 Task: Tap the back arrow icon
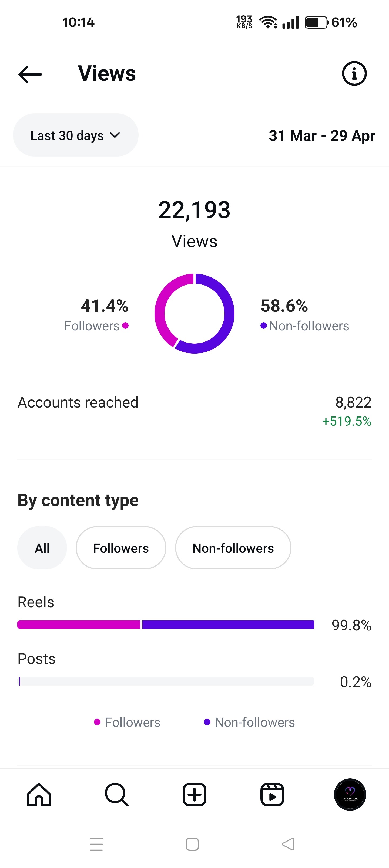[x=30, y=74]
